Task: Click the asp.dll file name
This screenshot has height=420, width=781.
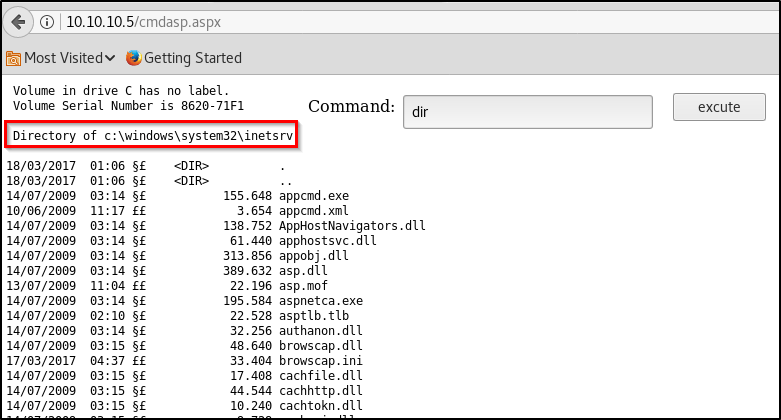Action: [x=303, y=270]
